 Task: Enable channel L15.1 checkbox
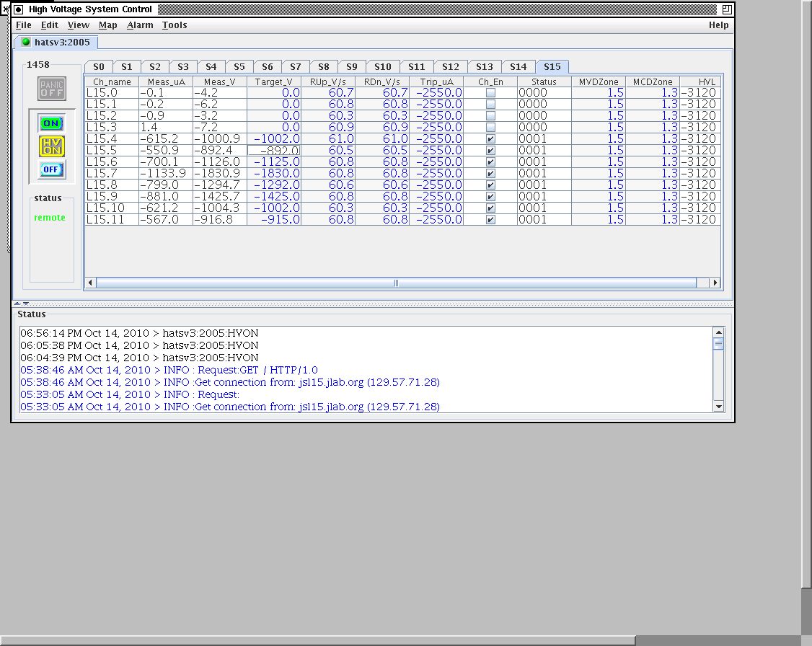(x=490, y=104)
